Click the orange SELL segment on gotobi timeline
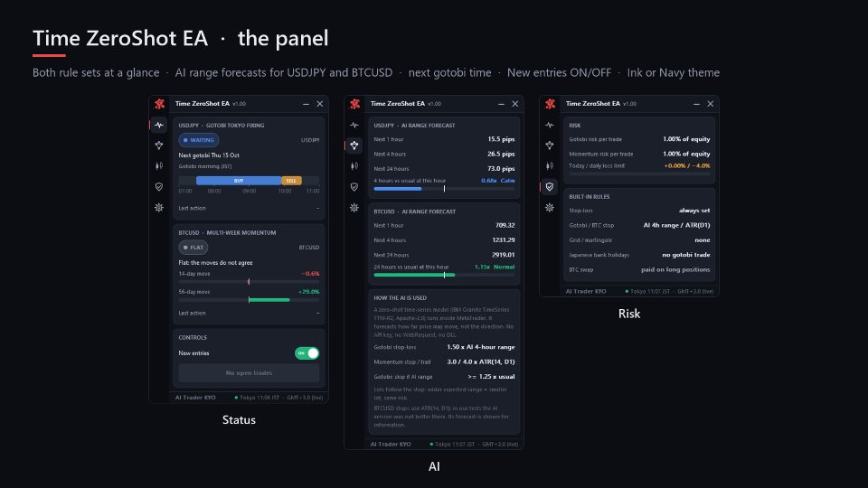This screenshot has height=488, width=868. [291, 181]
